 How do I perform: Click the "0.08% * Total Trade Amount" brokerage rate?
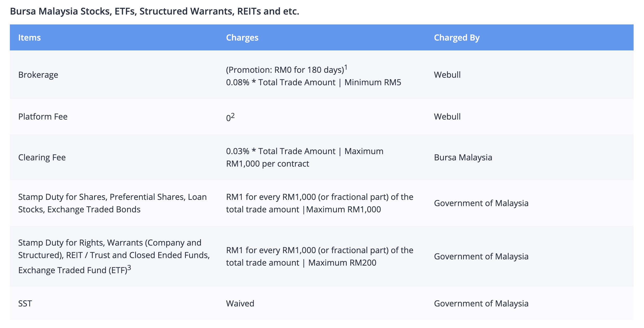point(281,82)
